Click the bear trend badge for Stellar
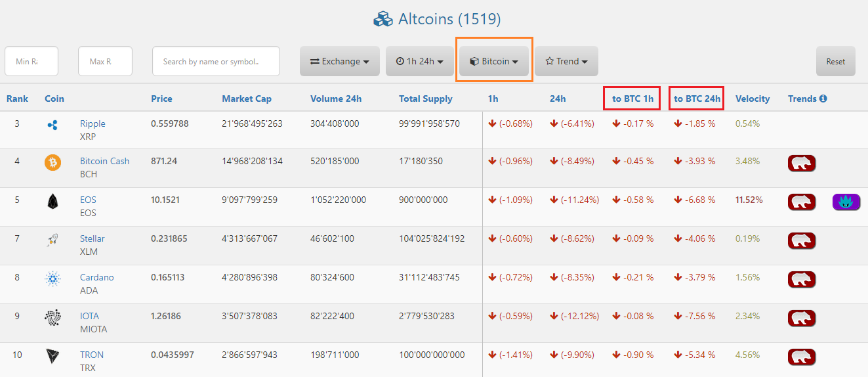Screen dimensions: 868x377 801,240
